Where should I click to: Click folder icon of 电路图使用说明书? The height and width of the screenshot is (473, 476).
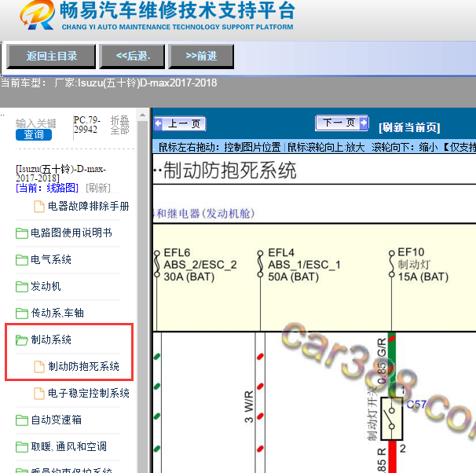point(21,233)
